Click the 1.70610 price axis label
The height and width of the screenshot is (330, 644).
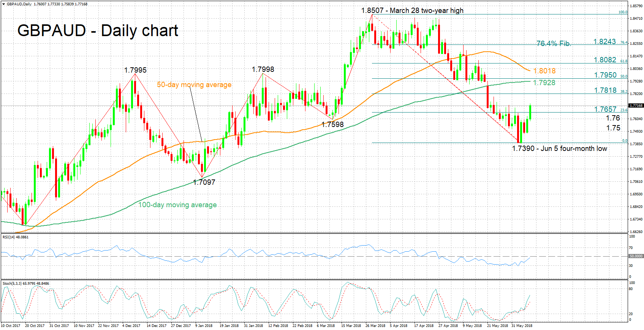(636, 181)
